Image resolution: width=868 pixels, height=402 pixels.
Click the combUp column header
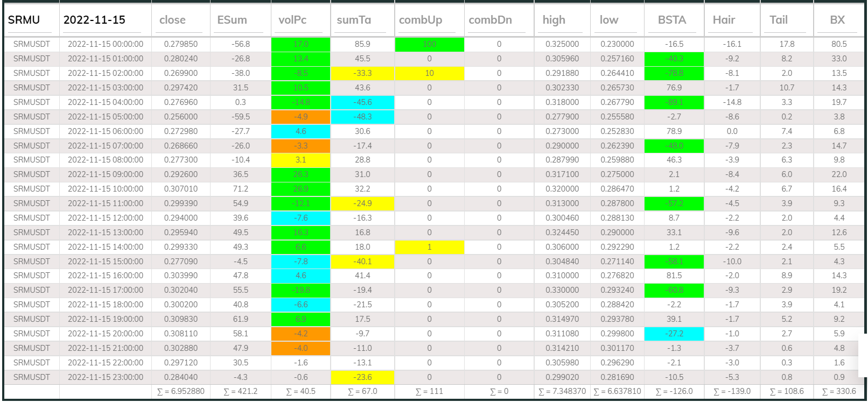(421, 20)
